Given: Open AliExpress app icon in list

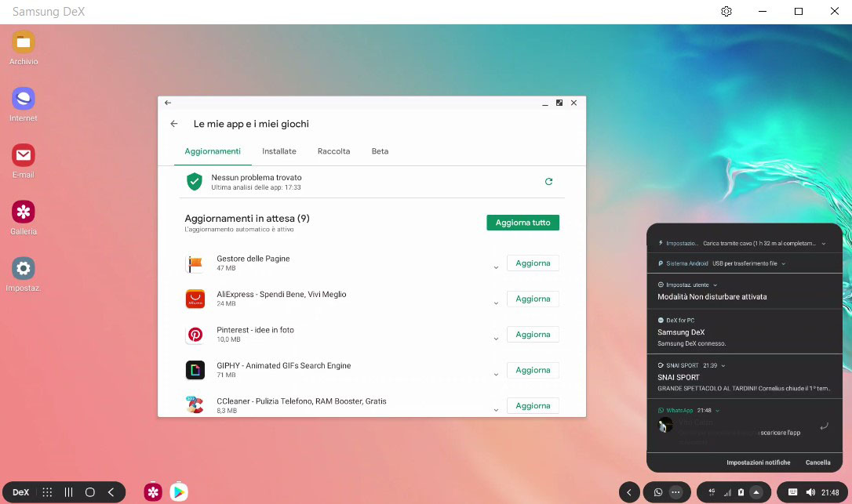Looking at the screenshot, I should 195,299.
